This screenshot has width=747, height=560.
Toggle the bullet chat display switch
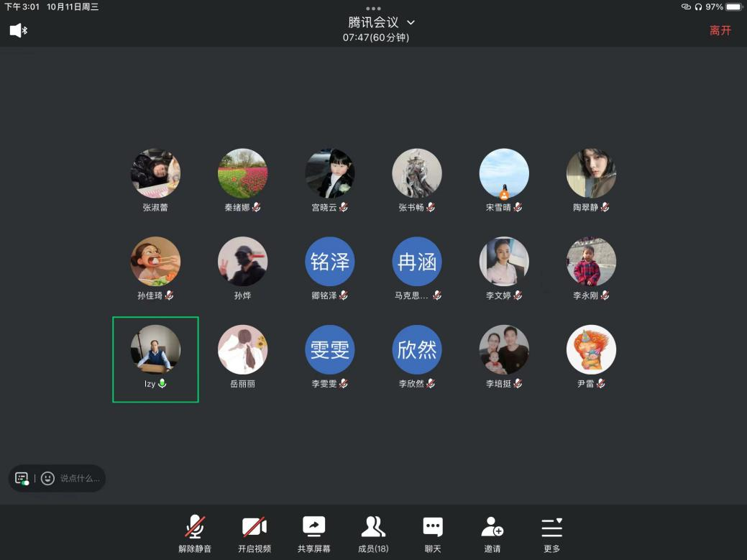[x=22, y=478]
